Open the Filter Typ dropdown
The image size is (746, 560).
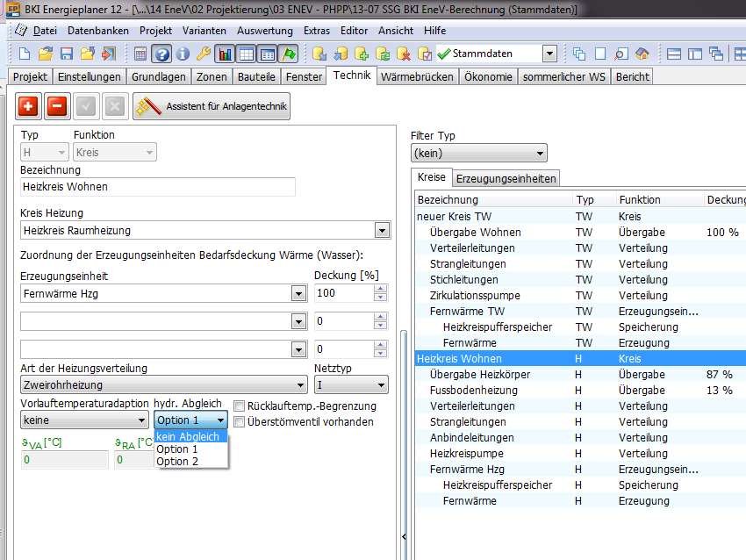click(479, 154)
